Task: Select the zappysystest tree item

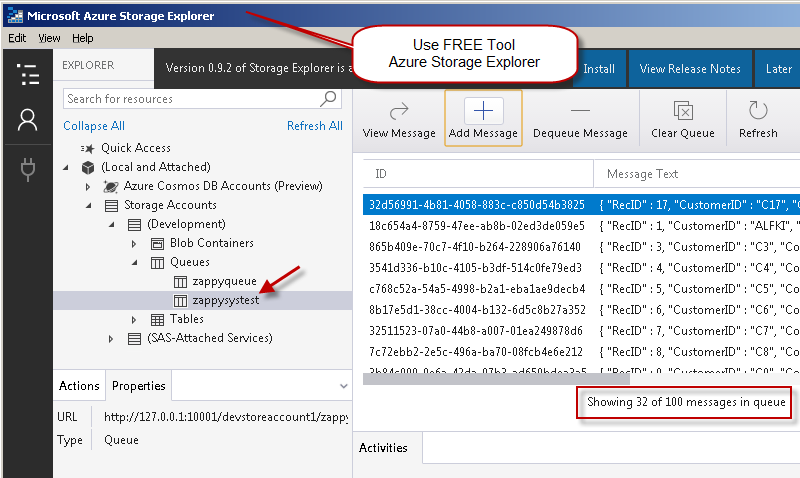Action: pyautogui.click(x=203, y=300)
